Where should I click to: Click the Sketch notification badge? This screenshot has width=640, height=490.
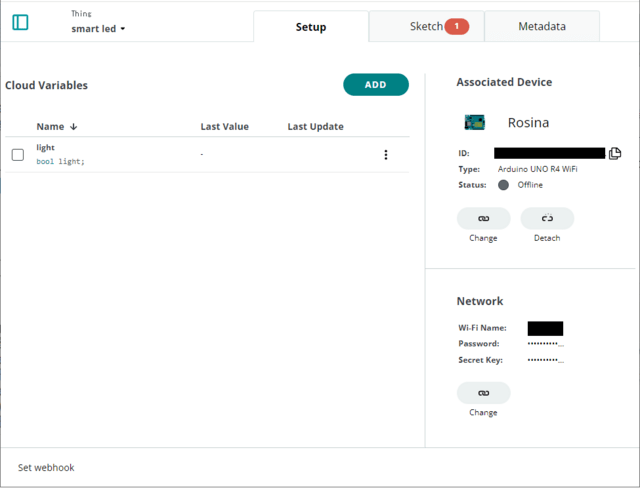click(456, 26)
